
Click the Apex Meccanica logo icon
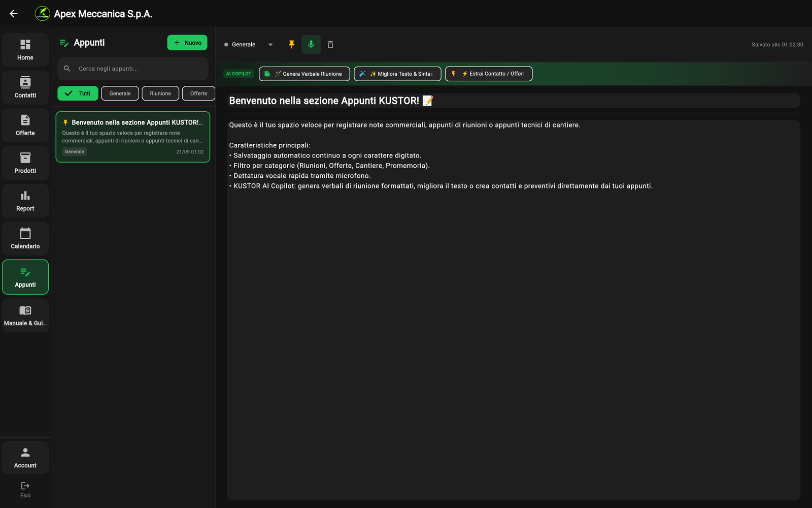(x=42, y=14)
